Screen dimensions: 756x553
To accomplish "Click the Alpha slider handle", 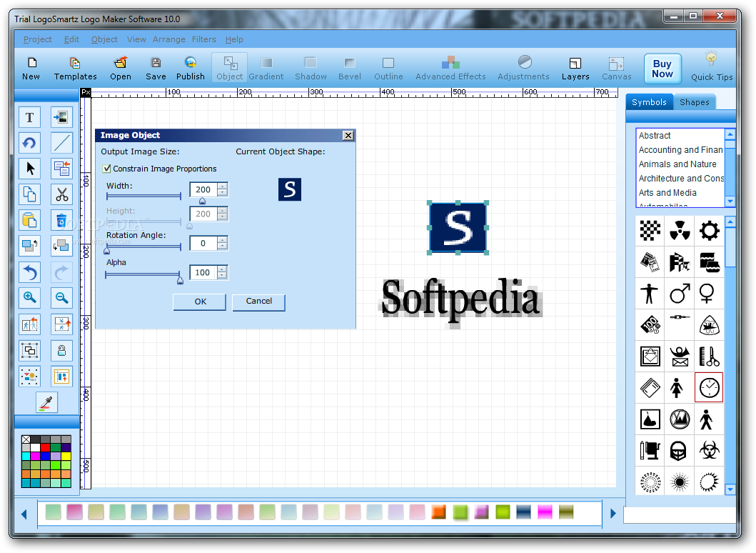I will [x=180, y=280].
